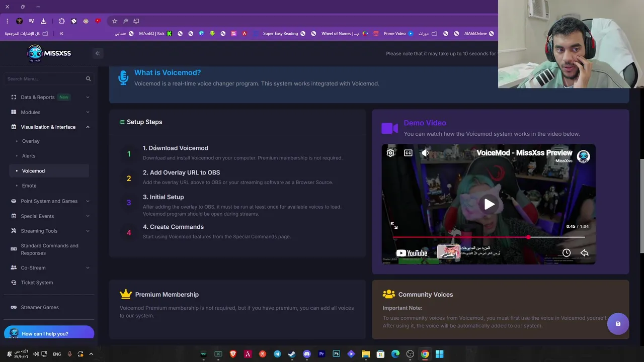Open Photoshop from the taskbar
The width and height of the screenshot is (644, 362).
point(336,354)
